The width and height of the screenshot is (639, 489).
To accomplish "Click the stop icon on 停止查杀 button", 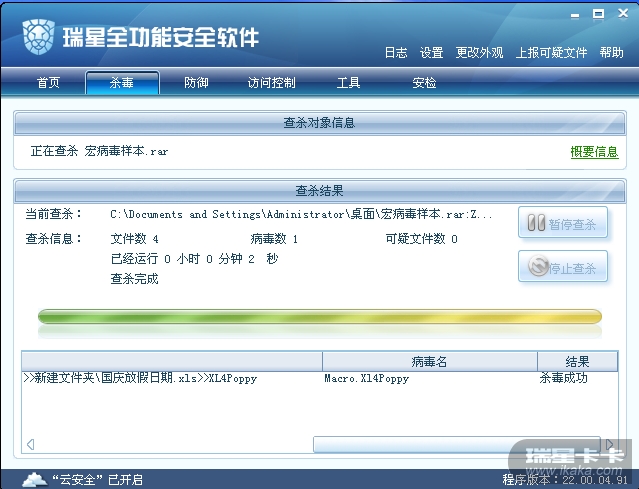I will (538, 266).
